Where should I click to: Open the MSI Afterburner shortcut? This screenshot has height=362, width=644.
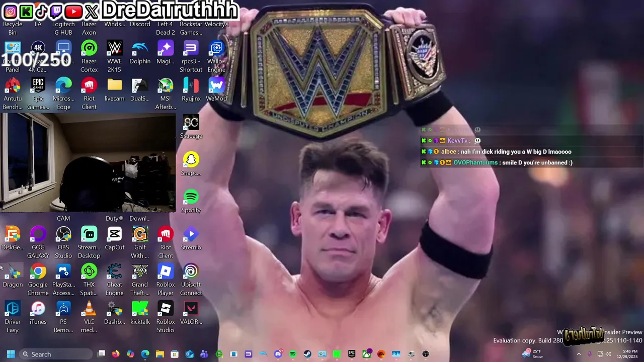pos(166,94)
